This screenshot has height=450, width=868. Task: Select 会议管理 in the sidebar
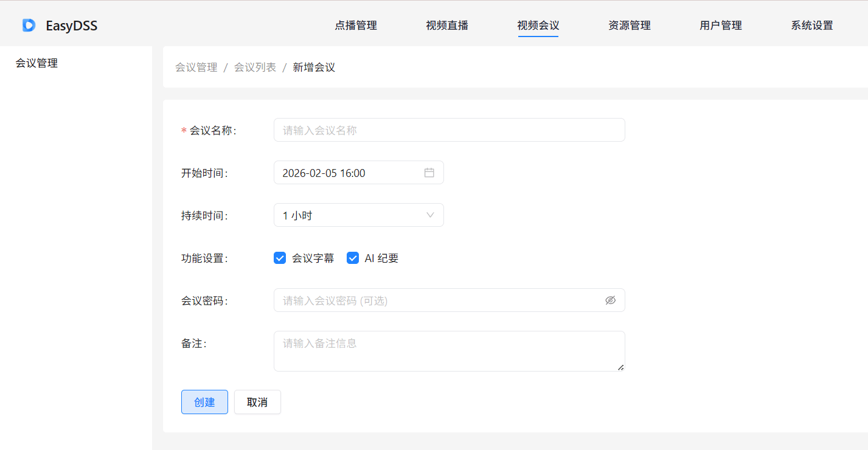(x=36, y=63)
